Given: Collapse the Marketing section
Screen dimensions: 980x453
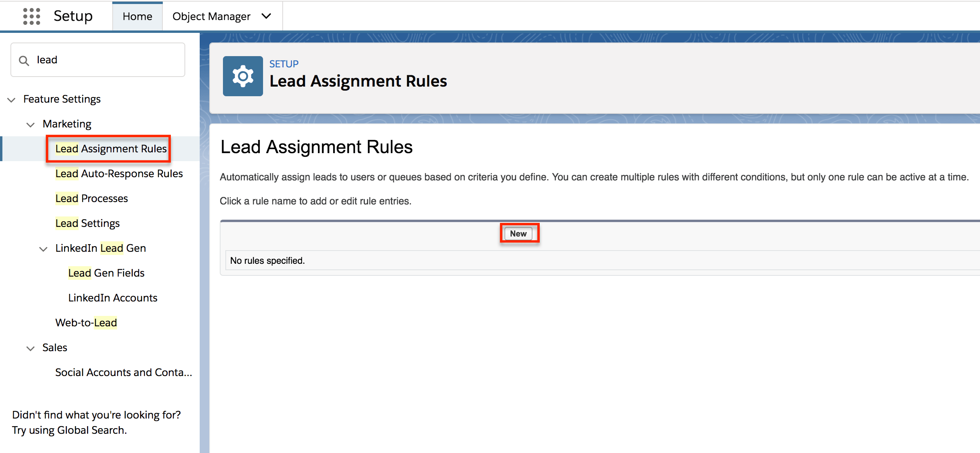Looking at the screenshot, I should (30, 125).
